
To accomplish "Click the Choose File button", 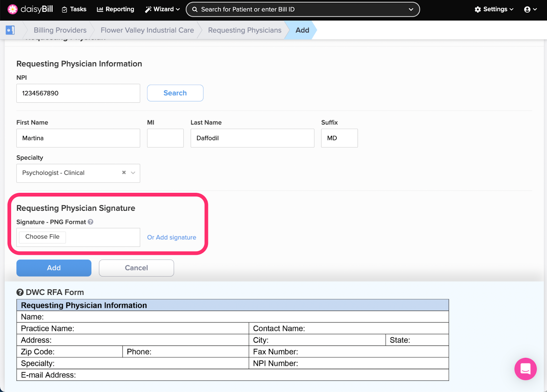I will point(42,237).
